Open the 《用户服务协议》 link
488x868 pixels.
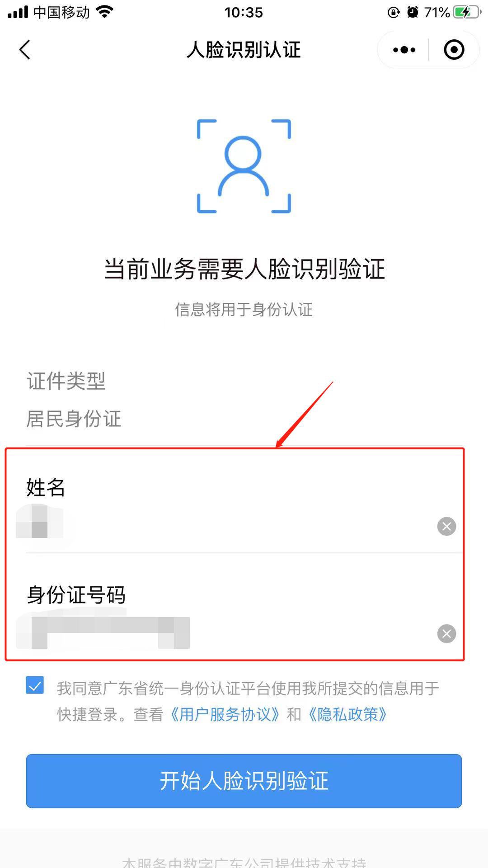click(x=225, y=715)
